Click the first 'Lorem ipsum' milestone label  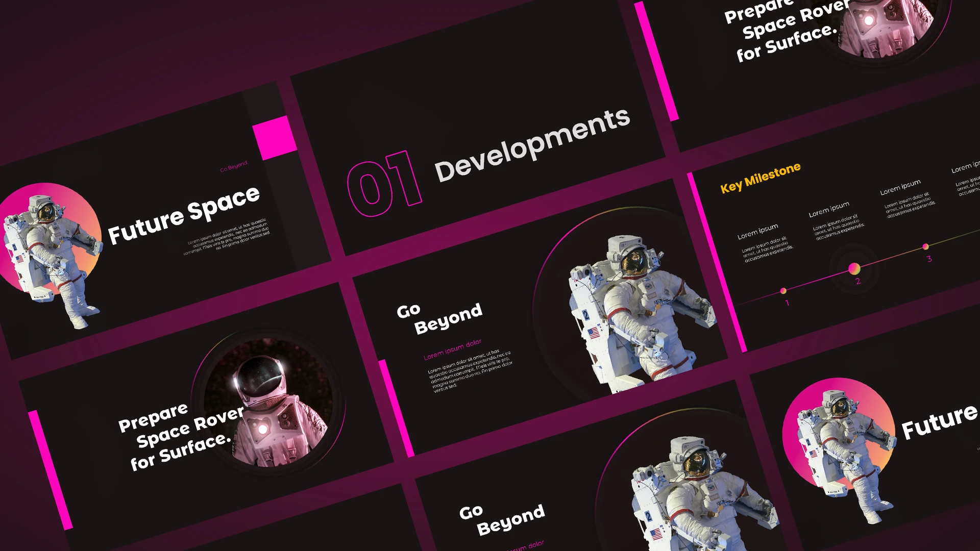pyautogui.click(x=757, y=231)
